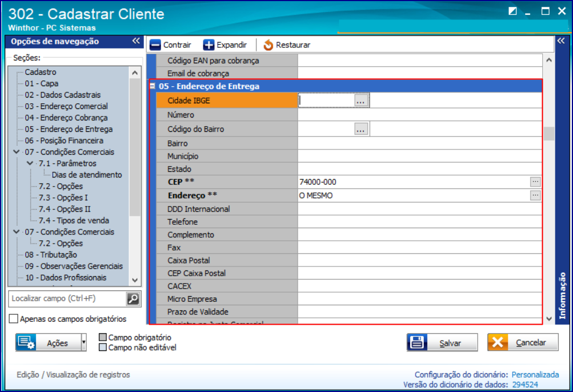Click the Contrair minus icon
573x392 pixels.
155,45
